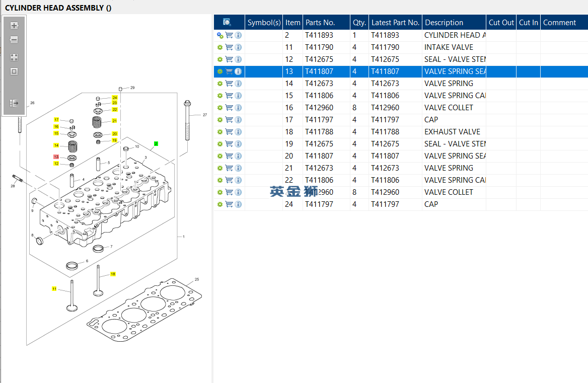Viewport: 588px width, 383px height.
Task: Add INTAKE VALVE T411790 to cart
Action: (x=229, y=47)
